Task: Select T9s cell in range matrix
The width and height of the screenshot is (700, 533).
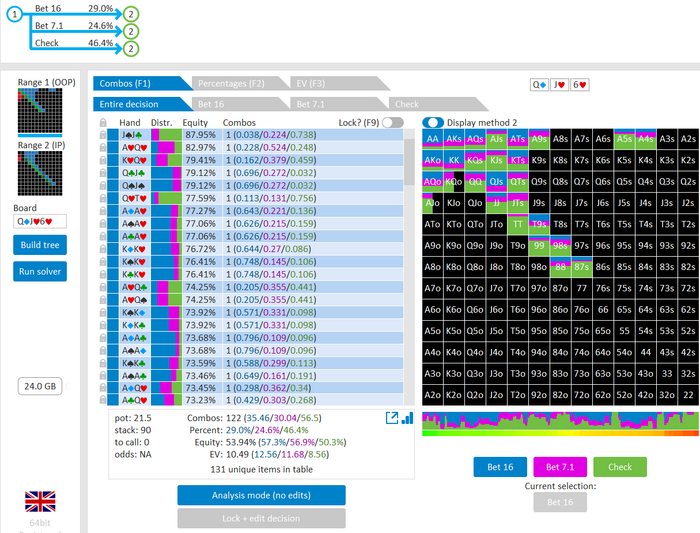Action: (539, 225)
